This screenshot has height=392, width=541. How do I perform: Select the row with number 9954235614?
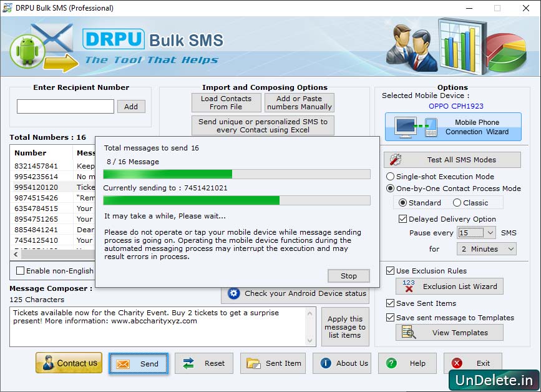[53, 177]
